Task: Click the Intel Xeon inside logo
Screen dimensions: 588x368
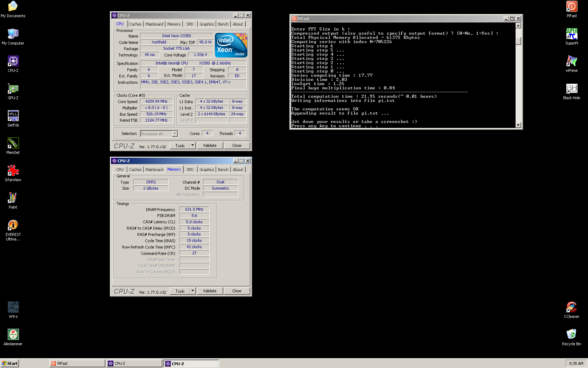Action: [231, 45]
